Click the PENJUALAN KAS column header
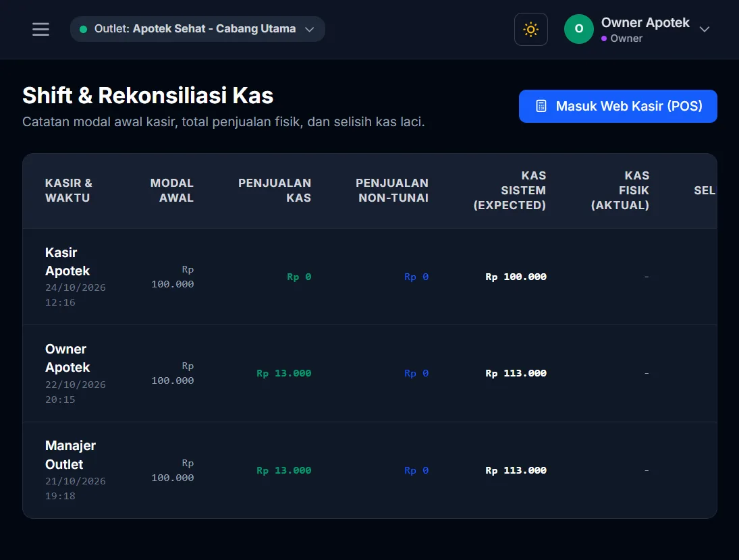Screen dimensions: 739x560 click(x=274, y=190)
